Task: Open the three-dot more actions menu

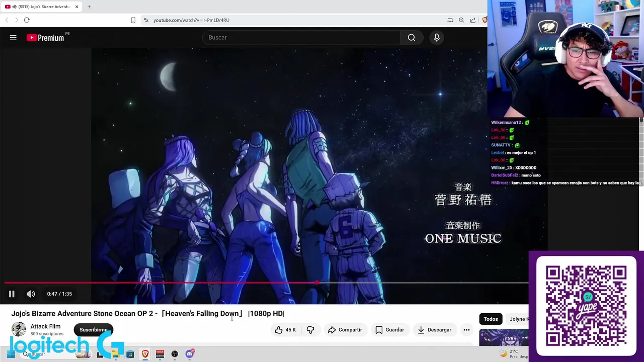Action: coord(466,330)
